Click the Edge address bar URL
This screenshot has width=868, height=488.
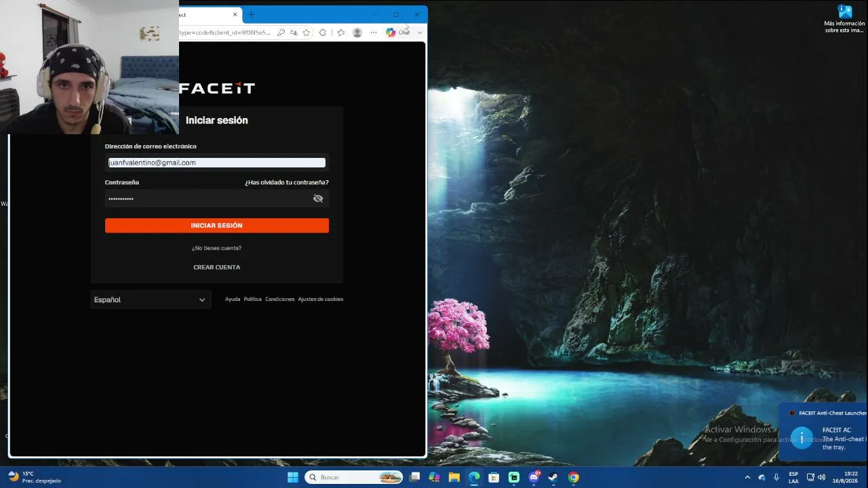coord(225,33)
